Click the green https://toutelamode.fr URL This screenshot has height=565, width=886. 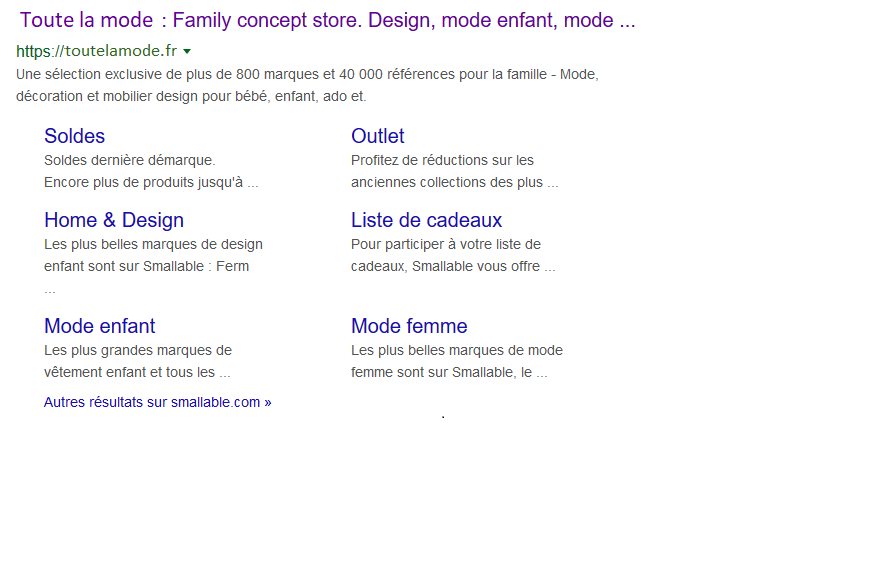click(x=97, y=51)
